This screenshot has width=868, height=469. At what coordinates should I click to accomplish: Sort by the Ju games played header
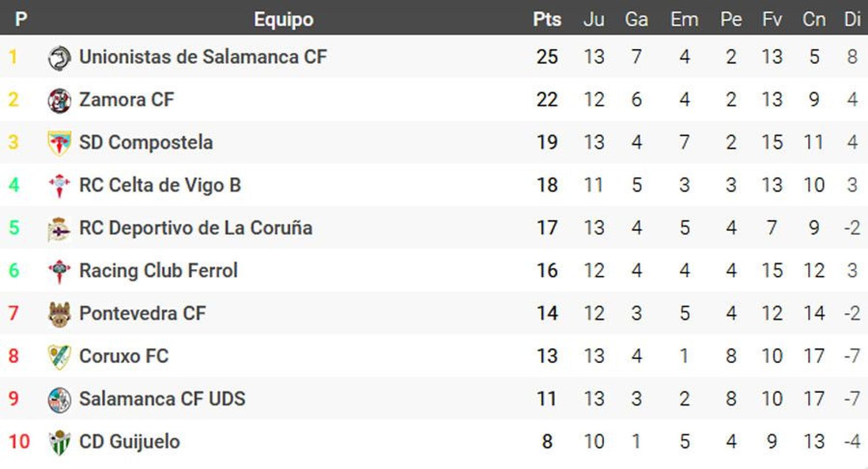pyautogui.click(x=593, y=20)
